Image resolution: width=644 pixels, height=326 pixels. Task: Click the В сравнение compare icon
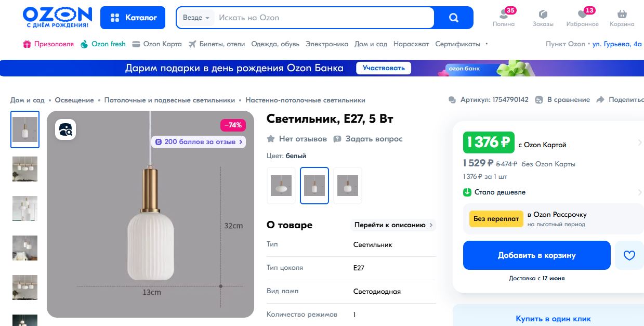539,100
